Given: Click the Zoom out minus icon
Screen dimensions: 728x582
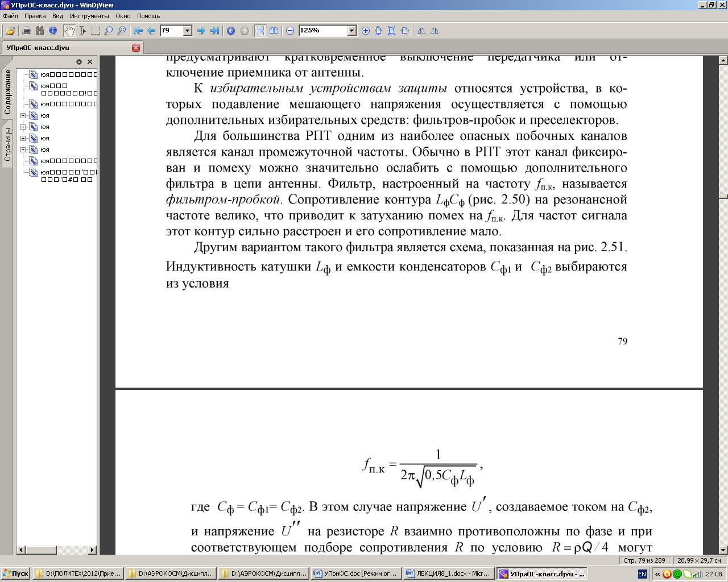Looking at the screenshot, I should (x=290, y=31).
